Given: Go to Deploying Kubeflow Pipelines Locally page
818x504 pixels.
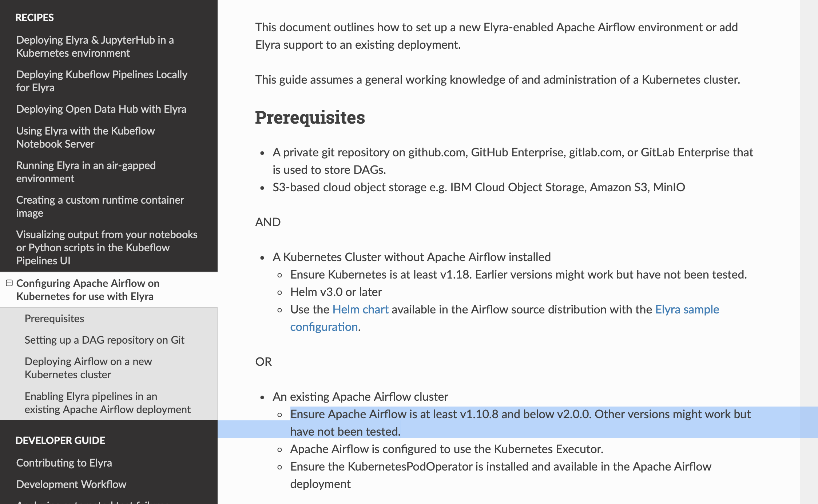Looking at the screenshot, I should pos(102,81).
